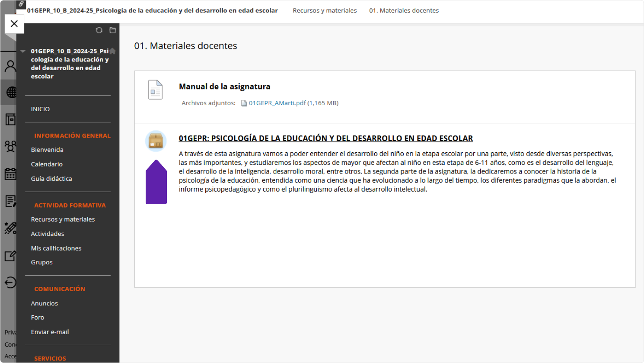Select Recursos y materiales in the breadcrumb
The image size is (644, 363).
coord(325,10)
